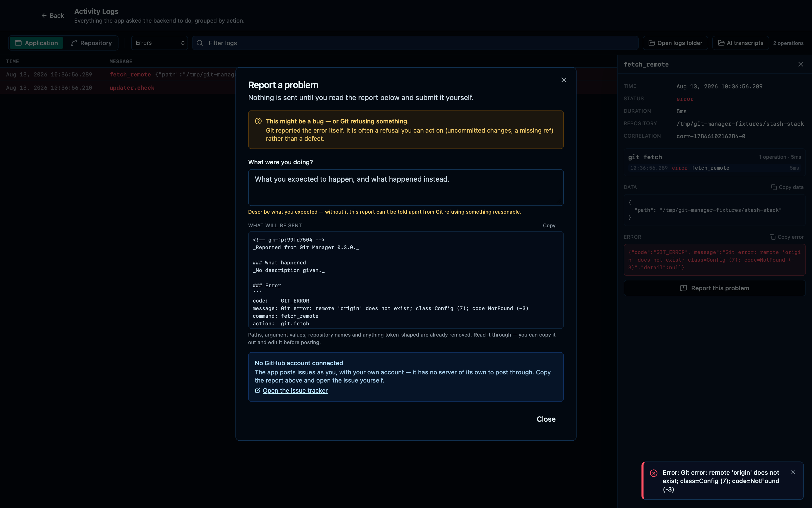812x508 pixels.
Task: Copy the report under What will be sent
Action: click(549, 226)
